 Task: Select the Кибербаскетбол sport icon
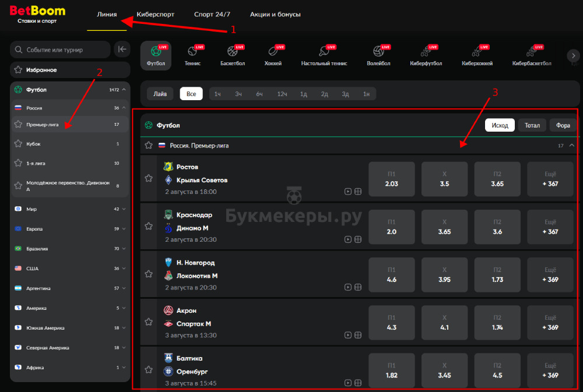(x=532, y=55)
